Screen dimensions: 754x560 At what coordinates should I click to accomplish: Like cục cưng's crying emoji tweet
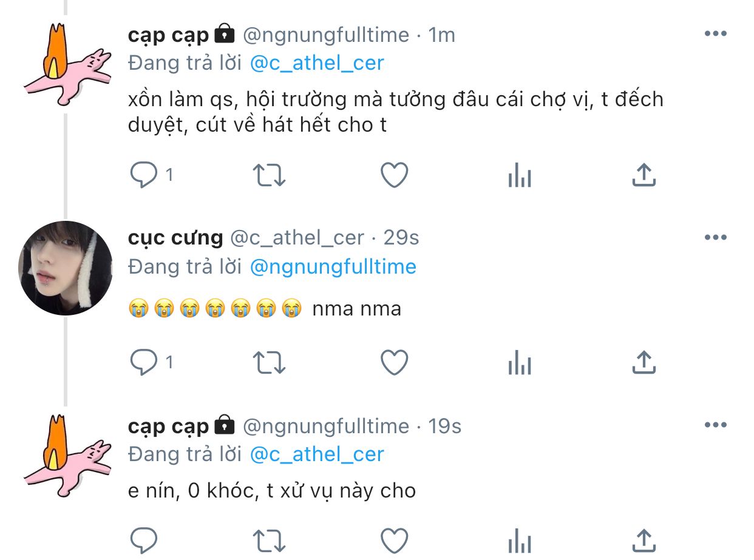pos(394,363)
